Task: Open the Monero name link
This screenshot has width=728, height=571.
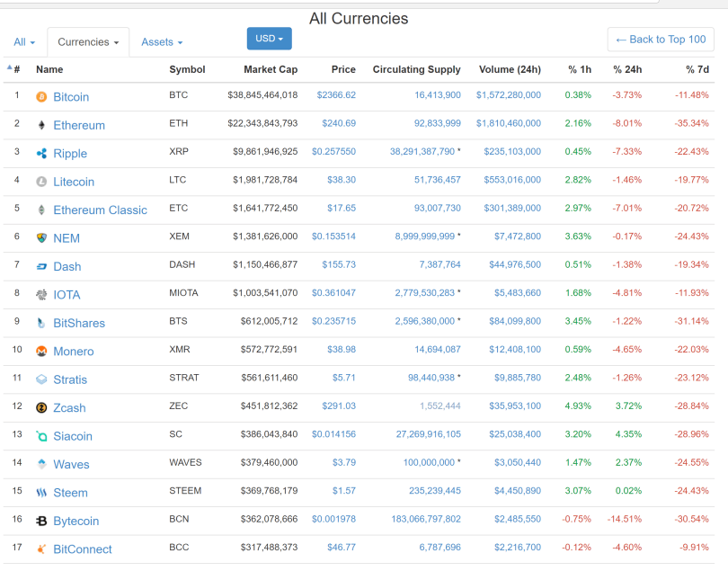Action: tap(74, 352)
